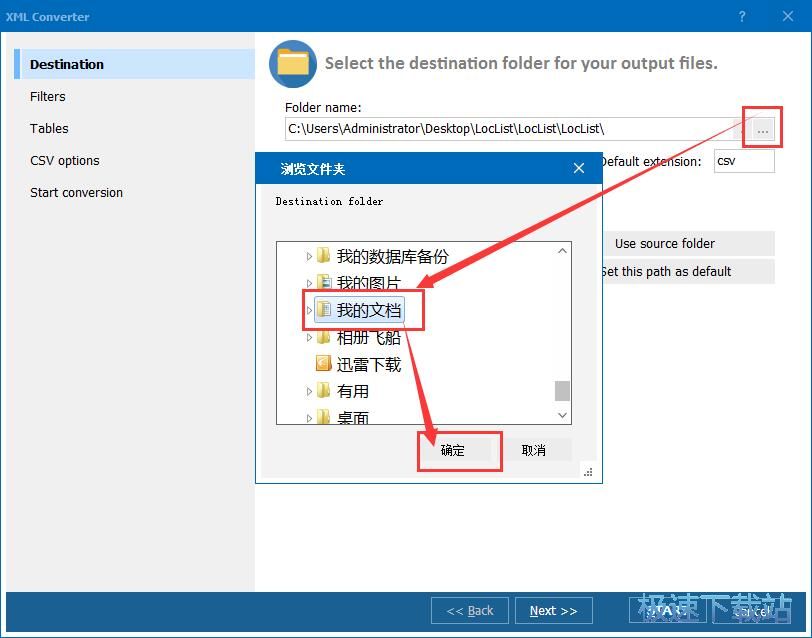Click Use source folder button
The image size is (812, 638).
tap(689, 243)
